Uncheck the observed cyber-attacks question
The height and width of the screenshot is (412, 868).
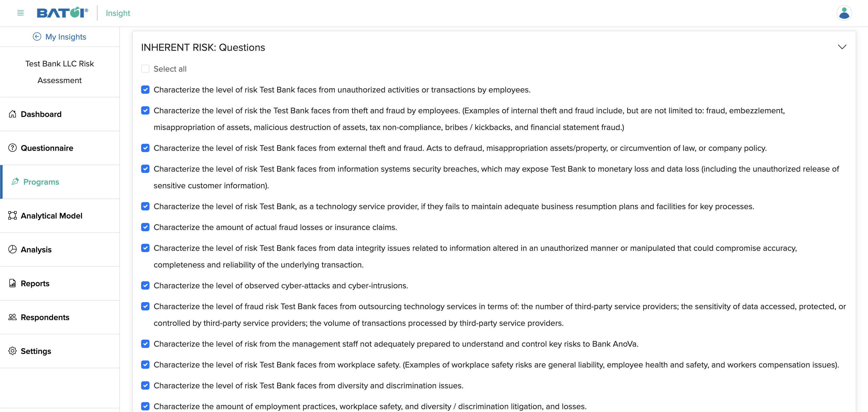point(145,285)
